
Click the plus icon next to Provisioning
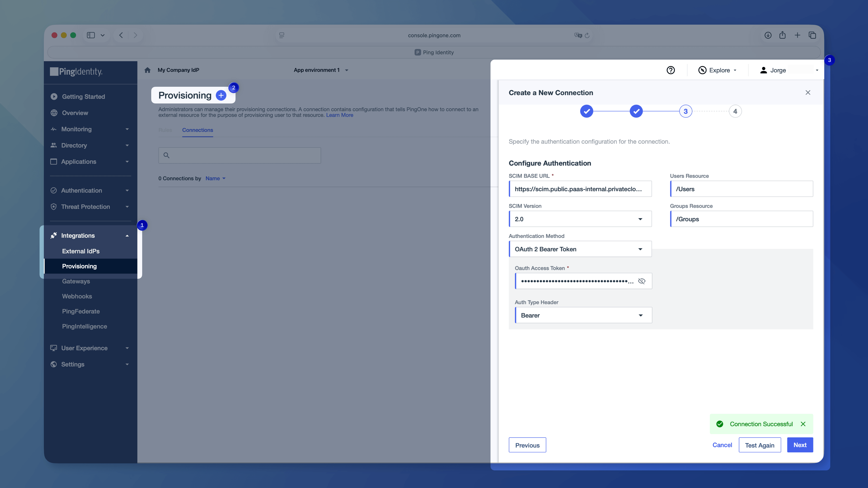(x=221, y=95)
